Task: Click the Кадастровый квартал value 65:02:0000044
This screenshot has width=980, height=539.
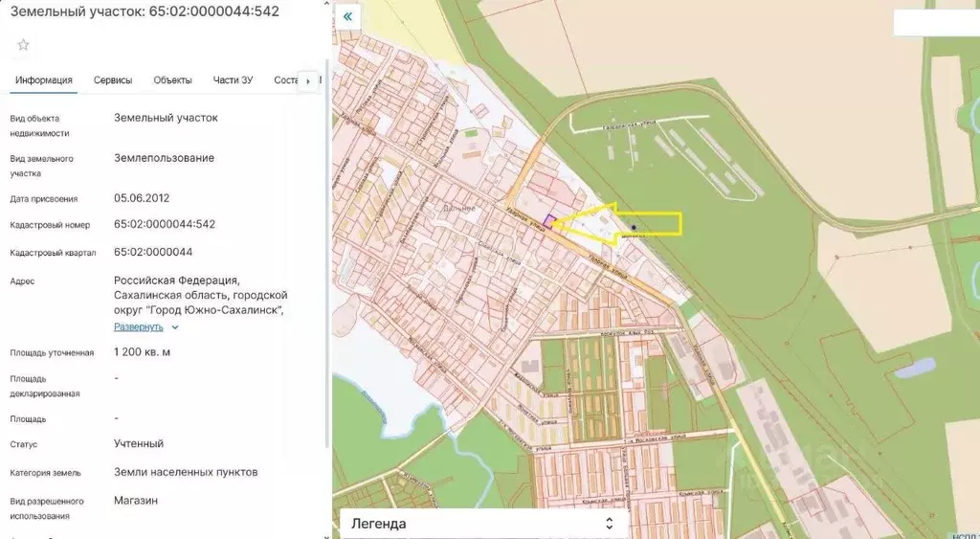Action: point(153,252)
